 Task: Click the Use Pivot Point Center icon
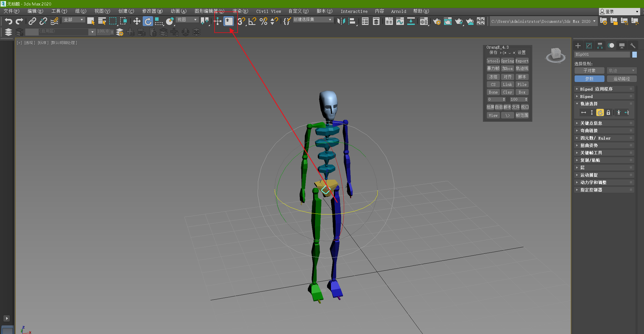coord(205,21)
